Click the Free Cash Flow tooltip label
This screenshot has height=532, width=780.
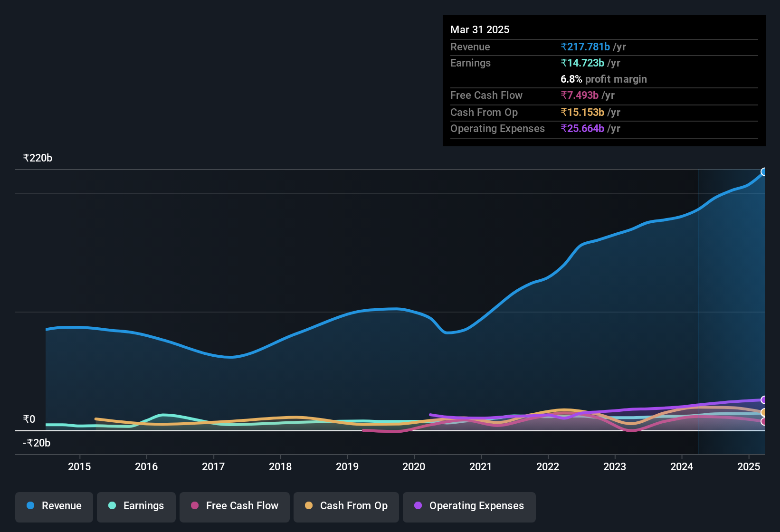pos(486,95)
